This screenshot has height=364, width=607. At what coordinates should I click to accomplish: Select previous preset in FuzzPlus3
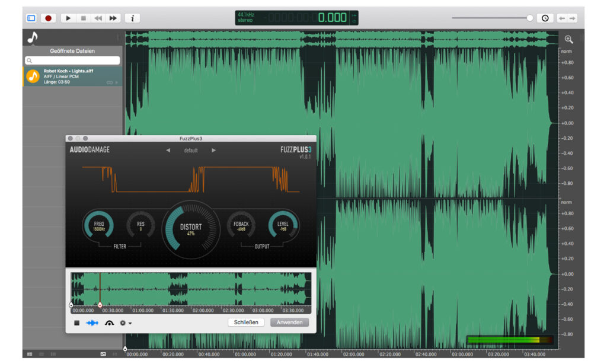click(x=168, y=150)
